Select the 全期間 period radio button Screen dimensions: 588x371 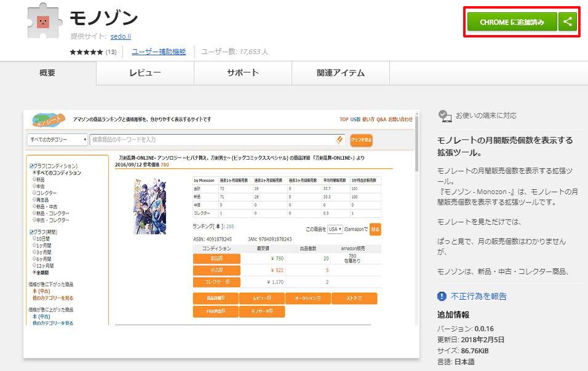click(x=34, y=272)
